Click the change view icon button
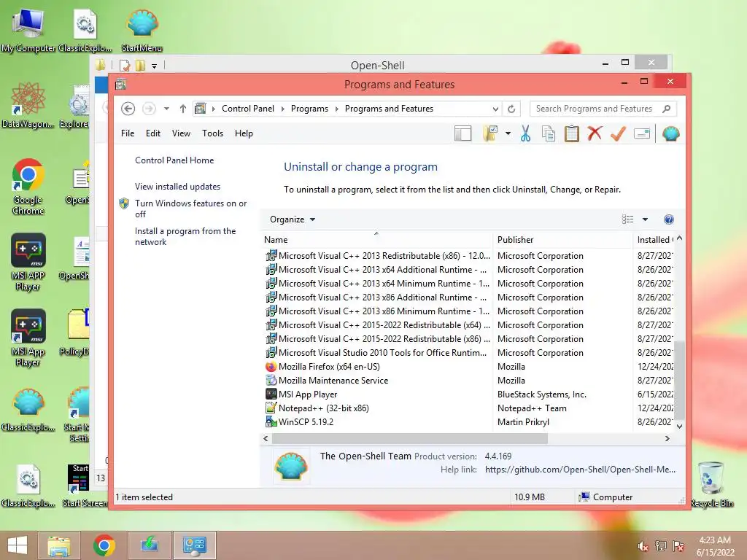This screenshot has height=560, width=747. 628,219
